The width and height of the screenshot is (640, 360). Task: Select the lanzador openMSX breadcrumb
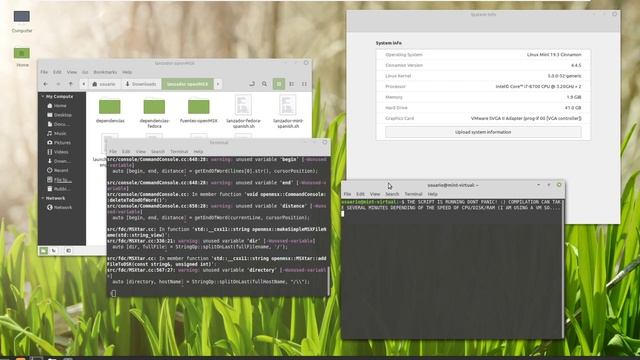point(187,84)
